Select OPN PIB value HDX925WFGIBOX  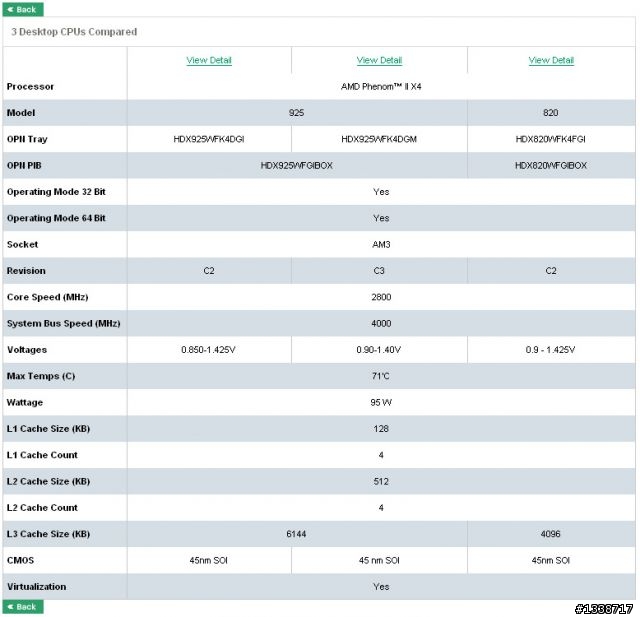click(297, 165)
